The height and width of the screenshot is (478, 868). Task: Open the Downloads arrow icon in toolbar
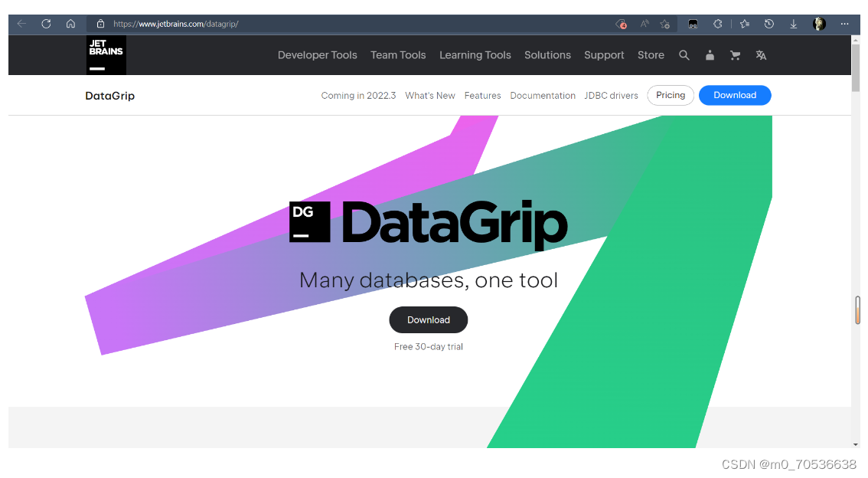793,24
